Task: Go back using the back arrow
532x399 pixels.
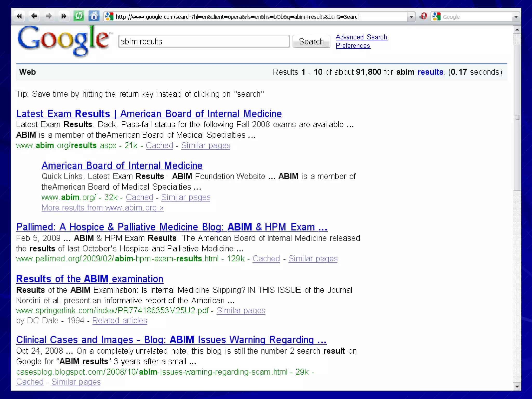Action: (x=34, y=17)
